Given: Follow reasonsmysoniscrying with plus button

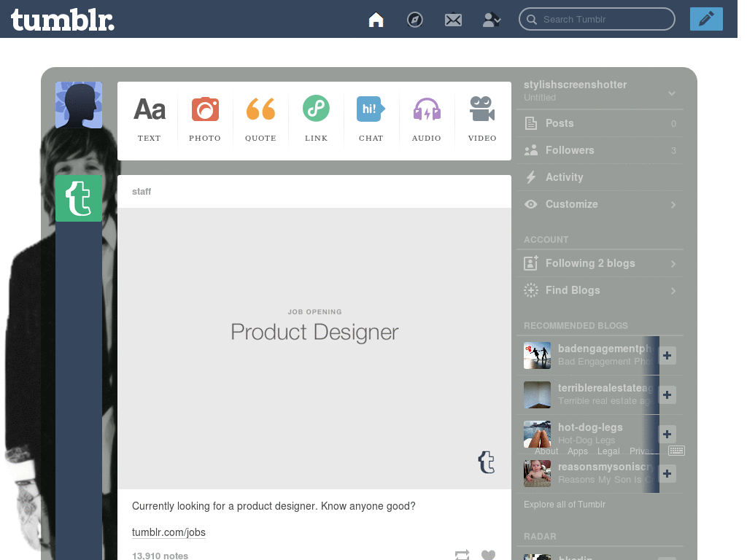Looking at the screenshot, I should pyautogui.click(x=667, y=473).
